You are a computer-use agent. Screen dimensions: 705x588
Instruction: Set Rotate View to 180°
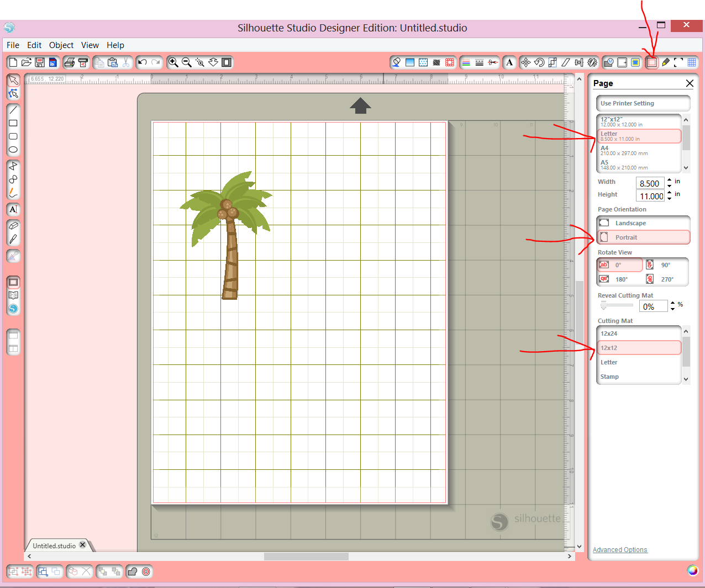[x=620, y=279]
